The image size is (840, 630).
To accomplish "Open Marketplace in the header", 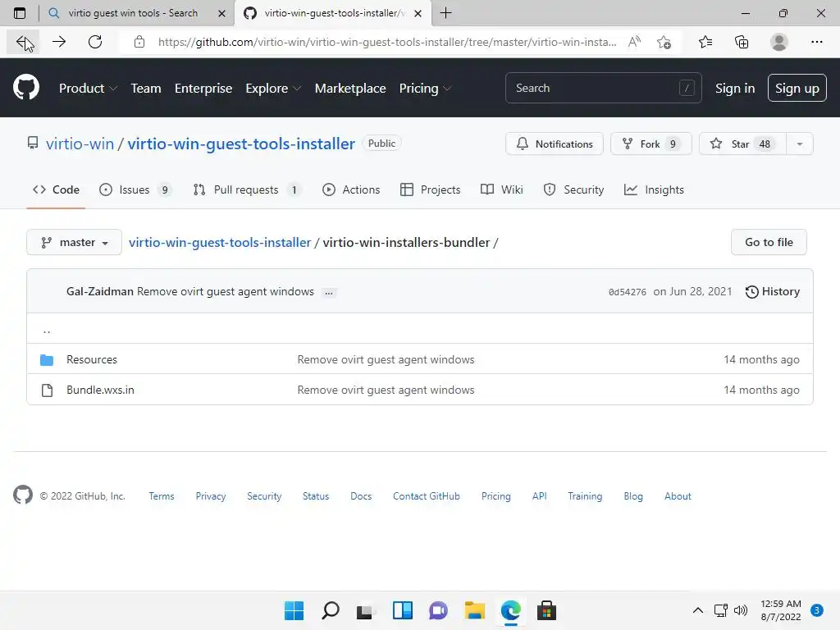I will click(349, 89).
